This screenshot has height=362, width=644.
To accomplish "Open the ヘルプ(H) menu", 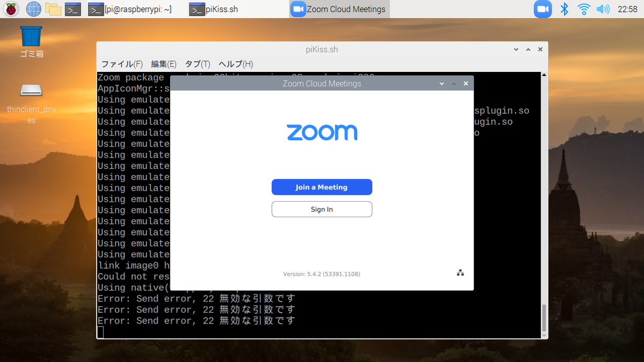I will [x=236, y=64].
